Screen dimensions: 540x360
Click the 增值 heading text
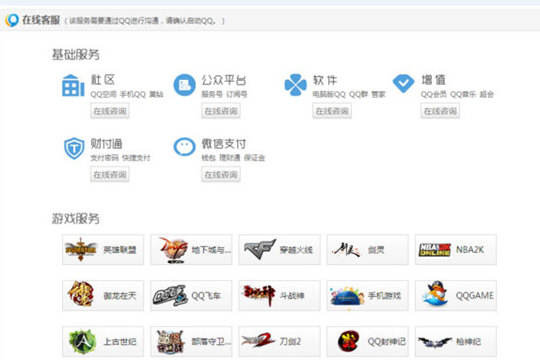[x=433, y=80]
